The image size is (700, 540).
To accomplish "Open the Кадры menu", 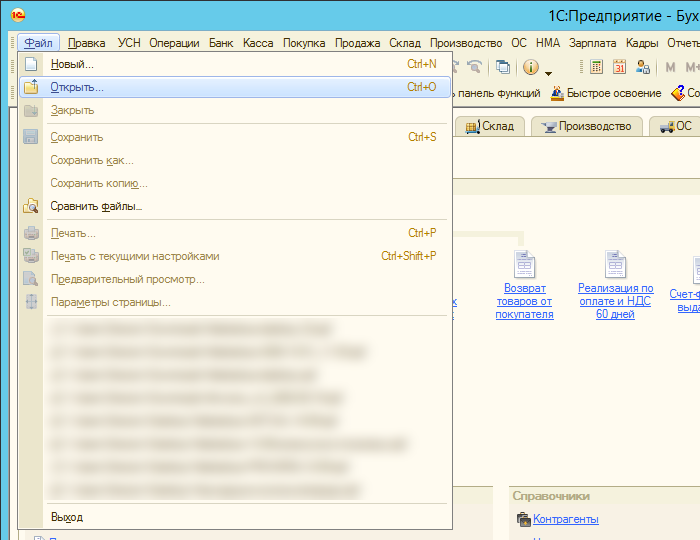I will click(642, 43).
